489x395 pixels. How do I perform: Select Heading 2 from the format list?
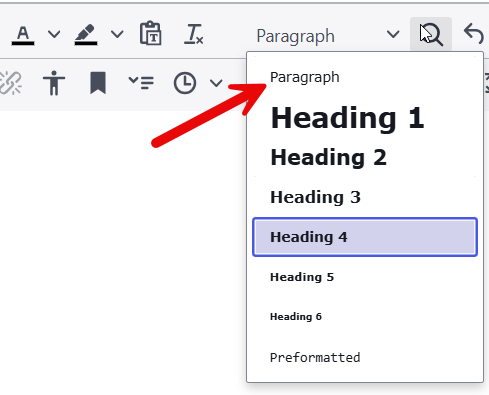pyautogui.click(x=365, y=157)
